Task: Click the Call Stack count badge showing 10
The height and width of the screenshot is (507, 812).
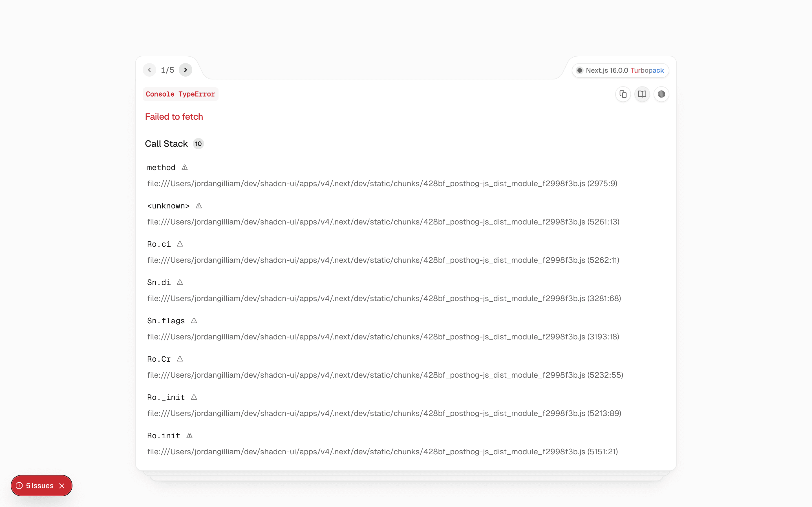Action: pyautogui.click(x=198, y=144)
